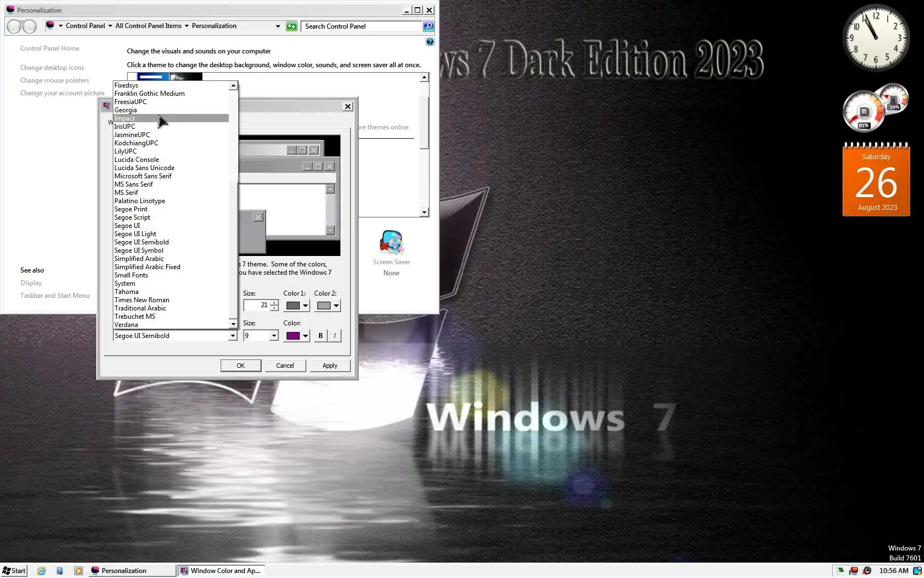The image size is (924, 578).
Task: Open the Segoe UI Semibold font dropdown
Action: pyautogui.click(x=233, y=336)
